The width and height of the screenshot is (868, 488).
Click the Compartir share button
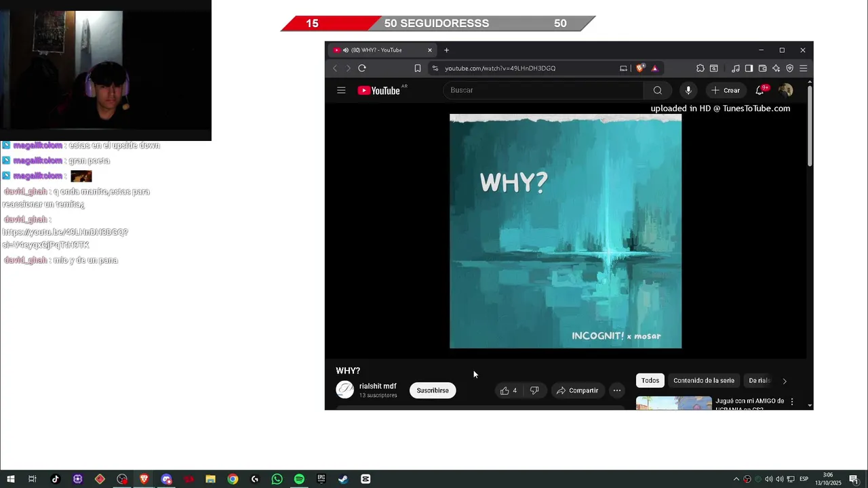(x=577, y=390)
